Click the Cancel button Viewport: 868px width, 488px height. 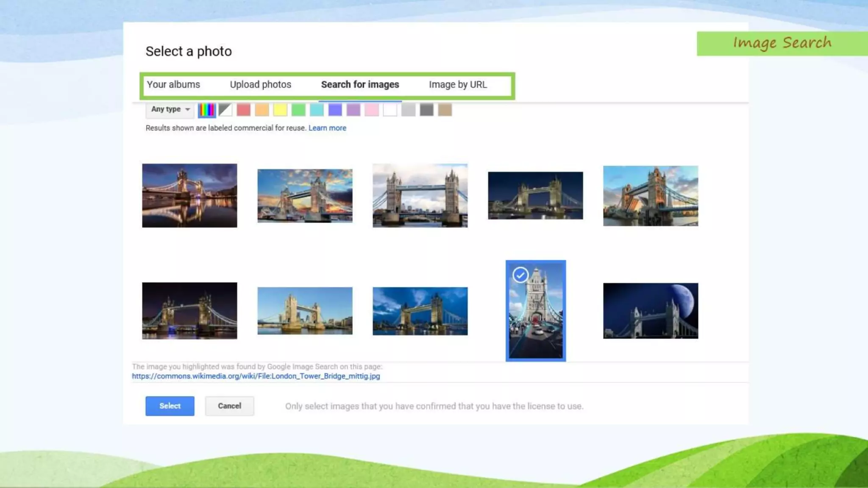point(230,406)
